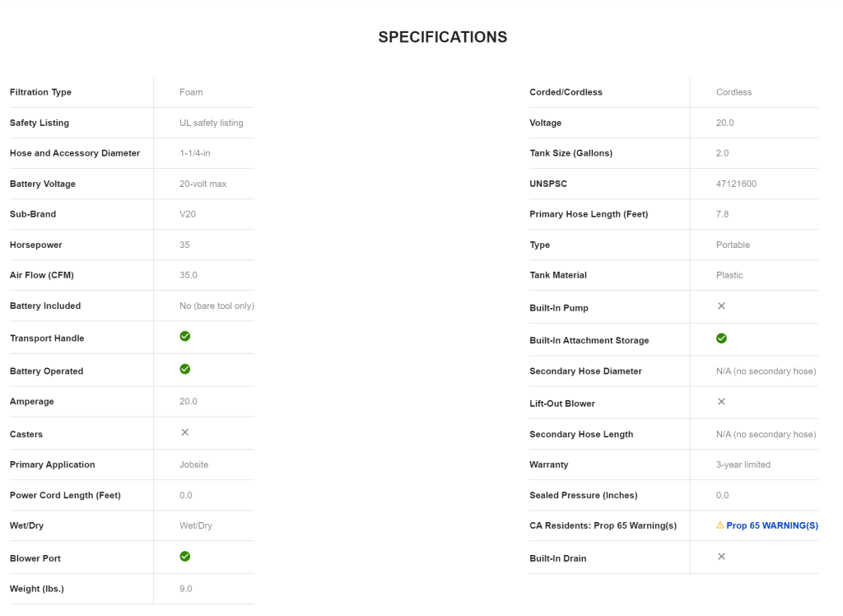This screenshot has height=616, width=843.
Task: Click the Blower Port green checkmark icon
Action: click(185, 557)
